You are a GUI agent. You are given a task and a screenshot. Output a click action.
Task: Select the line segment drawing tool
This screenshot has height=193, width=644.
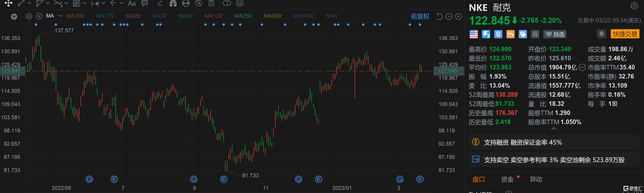(x=21, y=3)
